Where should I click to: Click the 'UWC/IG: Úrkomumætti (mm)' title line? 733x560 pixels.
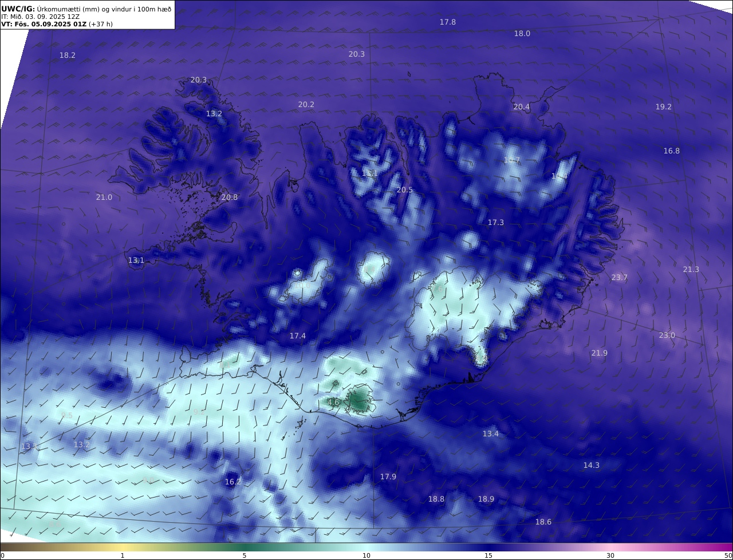point(86,9)
